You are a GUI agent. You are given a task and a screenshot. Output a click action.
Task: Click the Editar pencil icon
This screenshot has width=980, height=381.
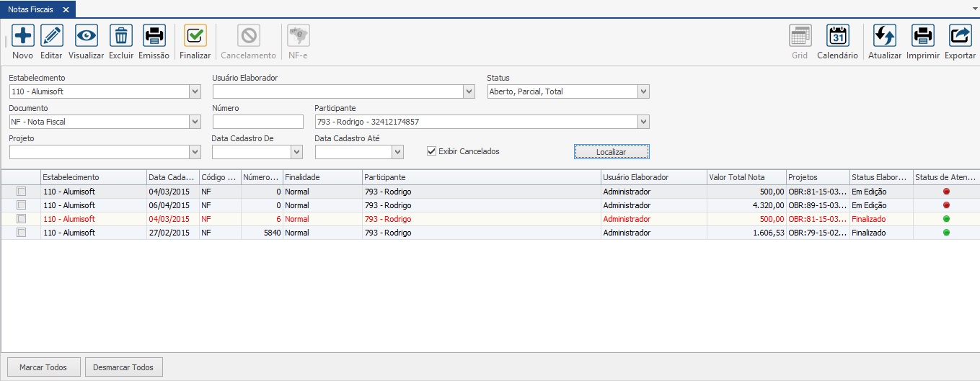51,35
